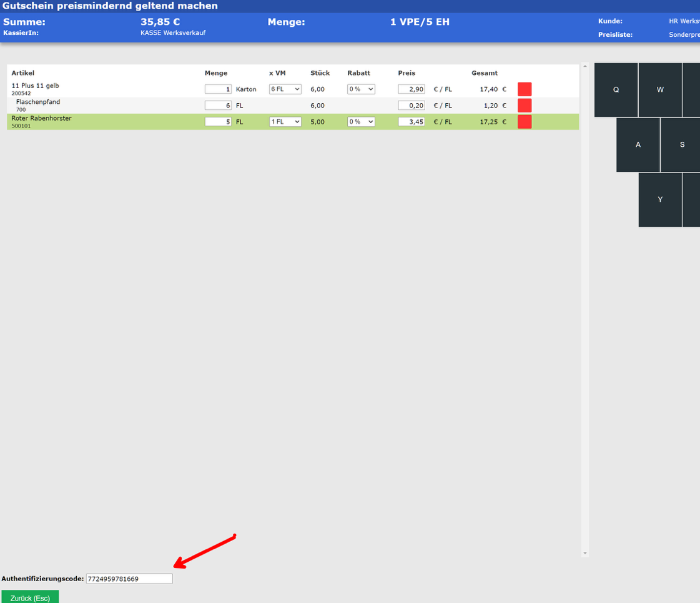Select the Flaschenpfand quantity field
700x603 pixels.
[219, 106]
